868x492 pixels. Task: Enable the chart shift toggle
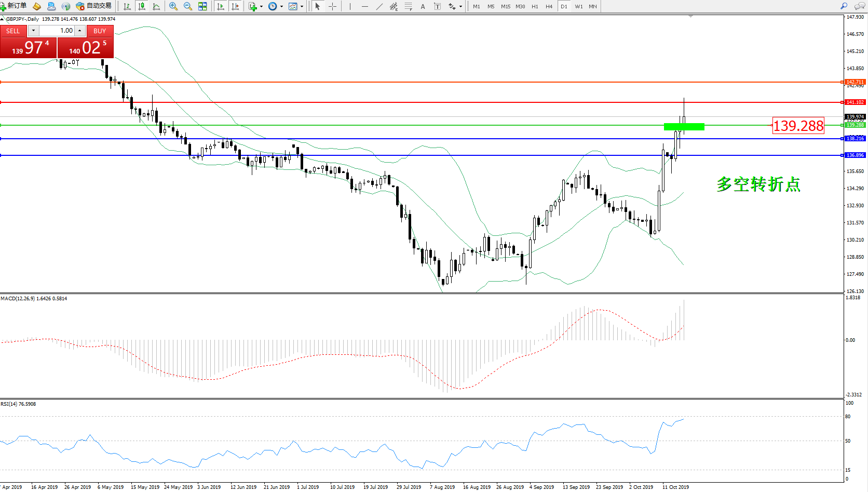[235, 6]
